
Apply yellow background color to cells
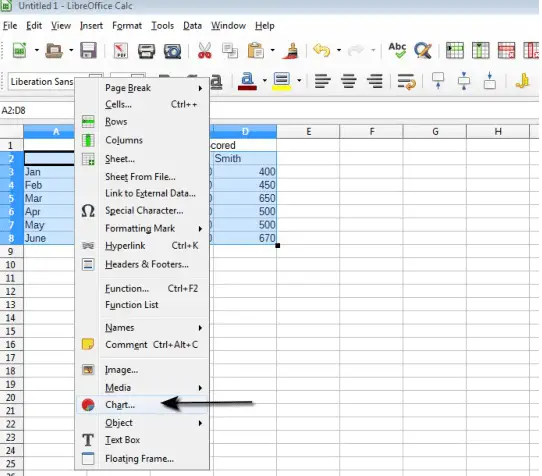pos(282,82)
